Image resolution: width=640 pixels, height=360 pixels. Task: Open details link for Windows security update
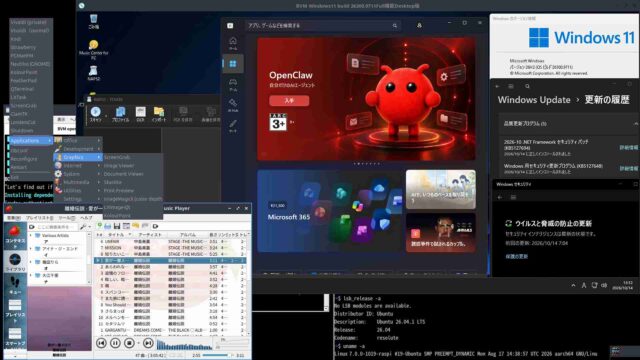coord(629,169)
